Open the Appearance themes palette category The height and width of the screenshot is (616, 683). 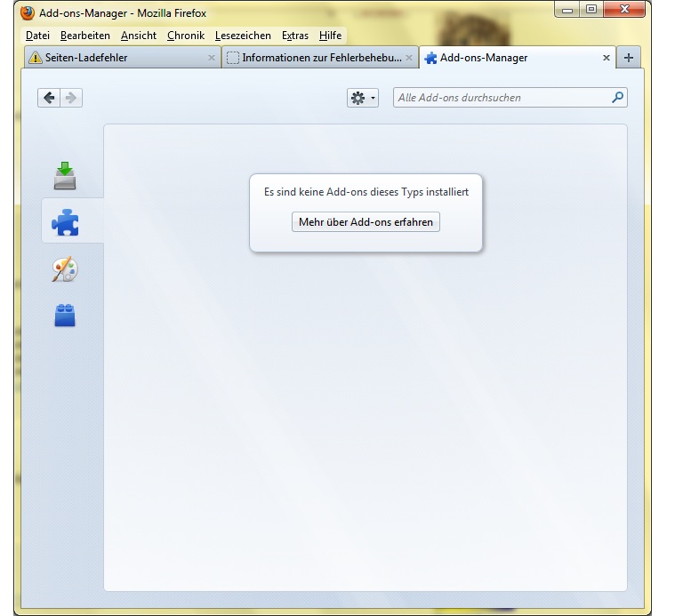65,269
